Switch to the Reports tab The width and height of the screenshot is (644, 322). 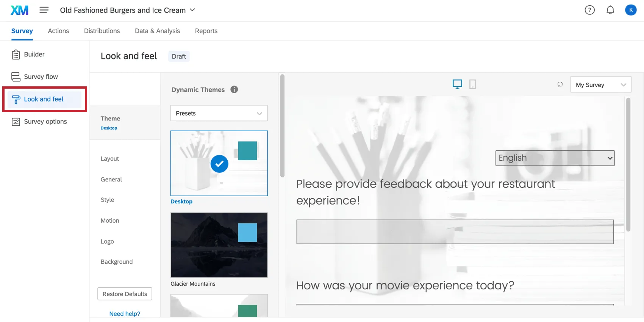pos(206,31)
